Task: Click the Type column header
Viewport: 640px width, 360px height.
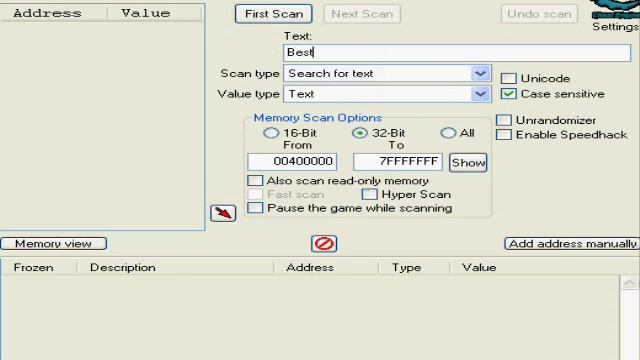Action: point(414,267)
